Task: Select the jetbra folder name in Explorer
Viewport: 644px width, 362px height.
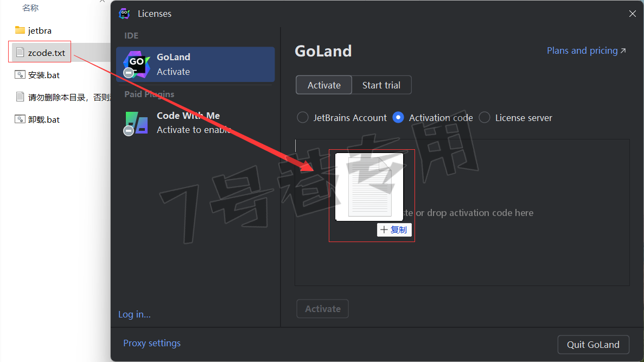Action: click(40, 30)
